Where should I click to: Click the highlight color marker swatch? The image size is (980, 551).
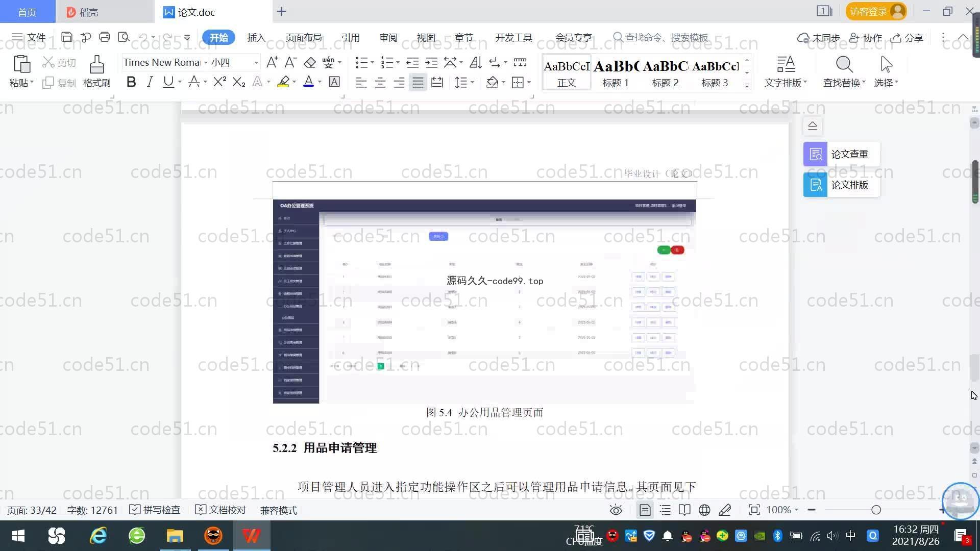(283, 82)
